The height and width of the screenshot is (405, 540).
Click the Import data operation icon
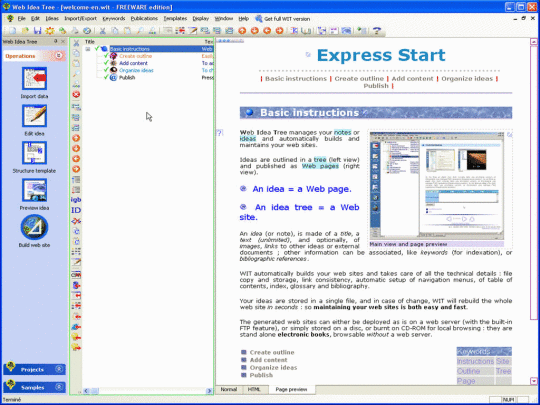coord(34,79)
